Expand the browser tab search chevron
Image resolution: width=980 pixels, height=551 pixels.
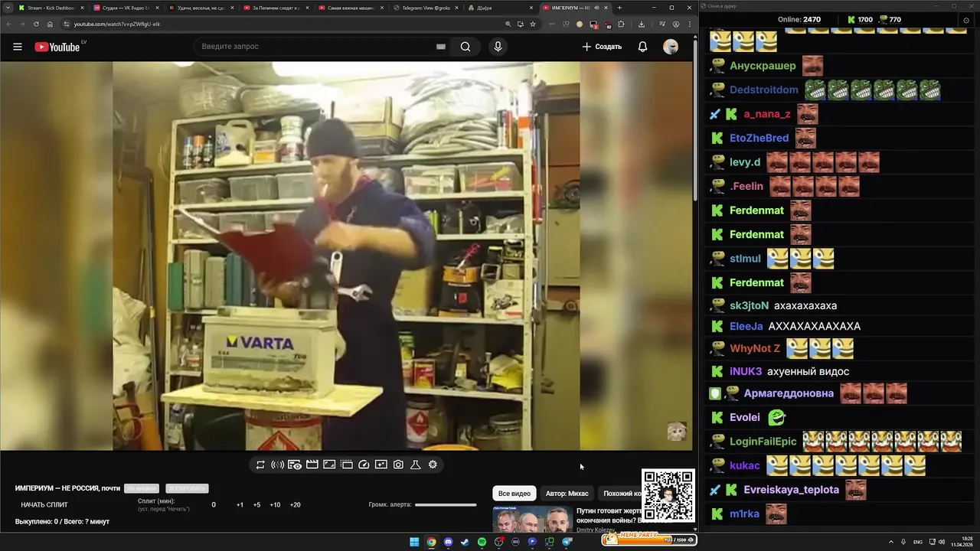8,8
